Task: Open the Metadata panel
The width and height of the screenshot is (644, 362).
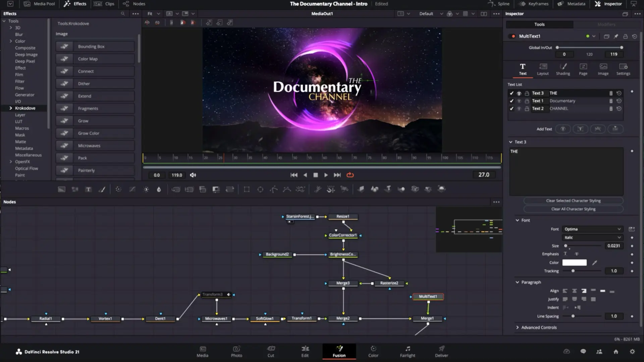Action: click(571, 4)
